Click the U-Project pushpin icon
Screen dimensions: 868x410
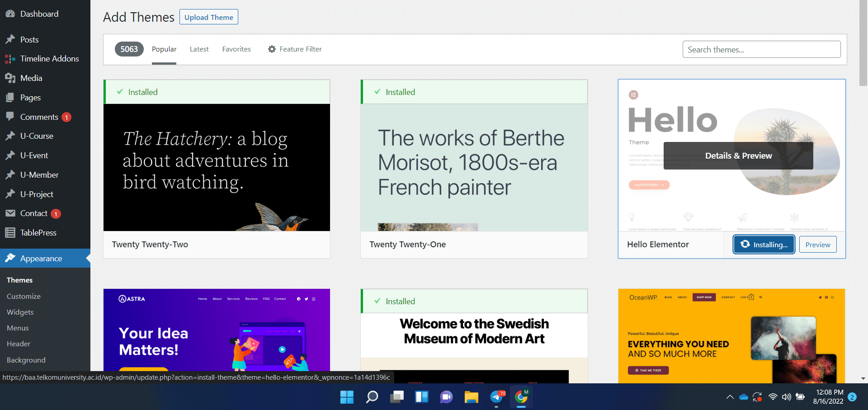click(10, 194)
